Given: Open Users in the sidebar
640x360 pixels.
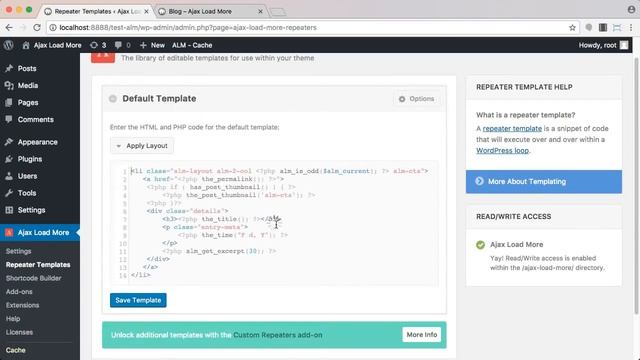Looking at the screenshot, I should click(27, 176).
